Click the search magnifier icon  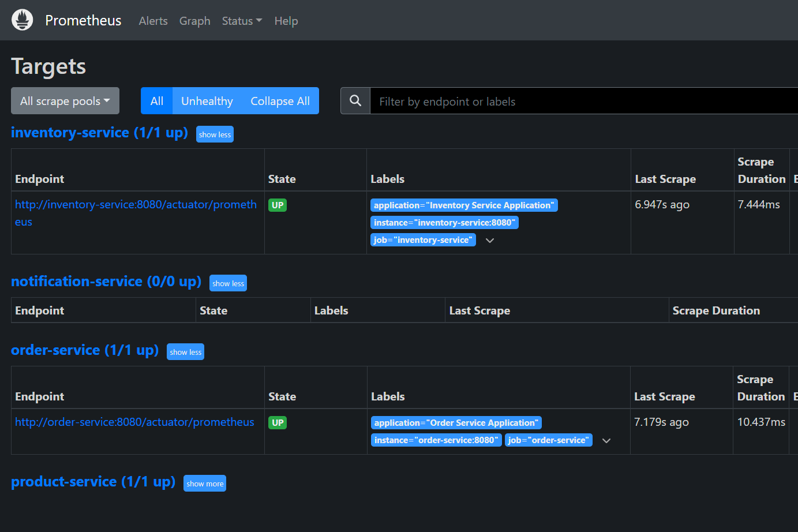(x=354, y=100)
